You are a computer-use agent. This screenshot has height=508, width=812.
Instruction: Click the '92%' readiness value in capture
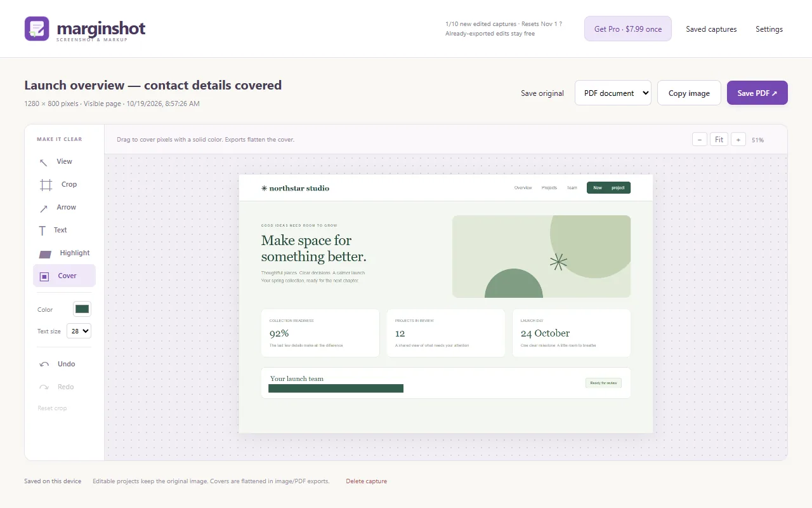click(x=279, y=333)
